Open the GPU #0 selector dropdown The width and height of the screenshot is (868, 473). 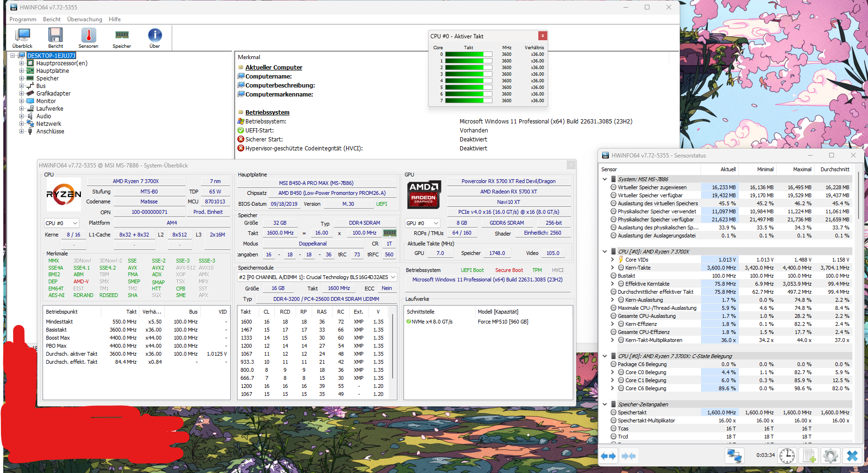click(423, 223)
